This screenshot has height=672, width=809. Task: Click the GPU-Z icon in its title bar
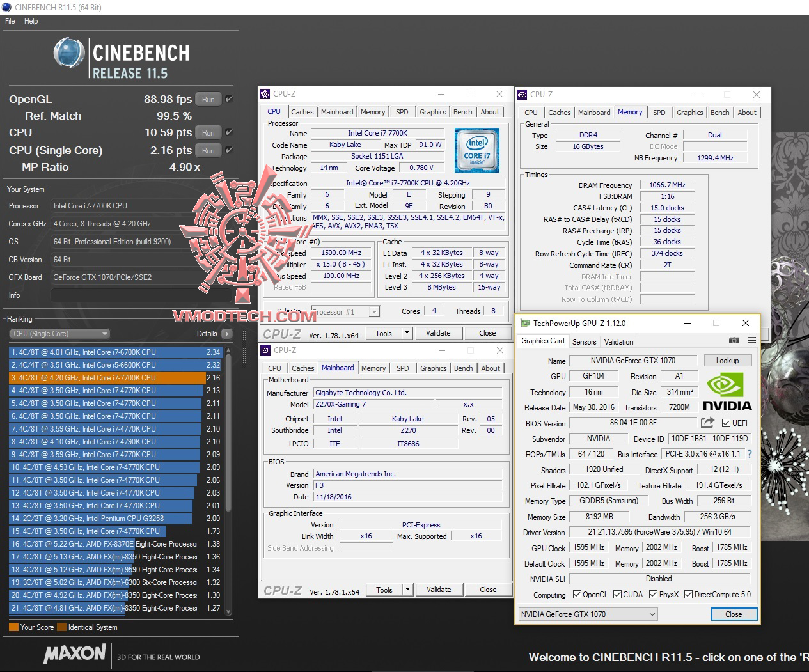524,323
